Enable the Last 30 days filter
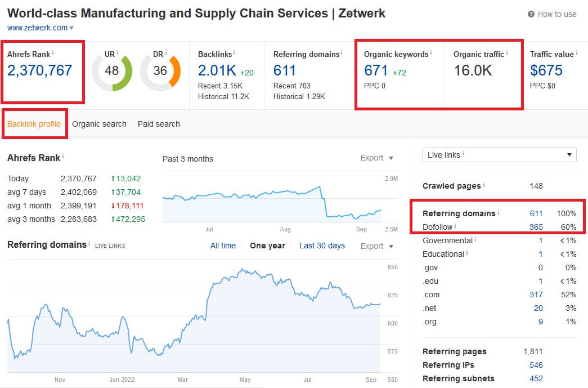This screenshot has width=588, height=388. (x=322, y=246)
